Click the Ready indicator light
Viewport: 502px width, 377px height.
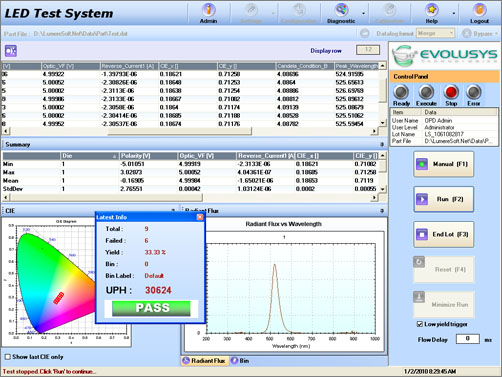coord(401,92)
